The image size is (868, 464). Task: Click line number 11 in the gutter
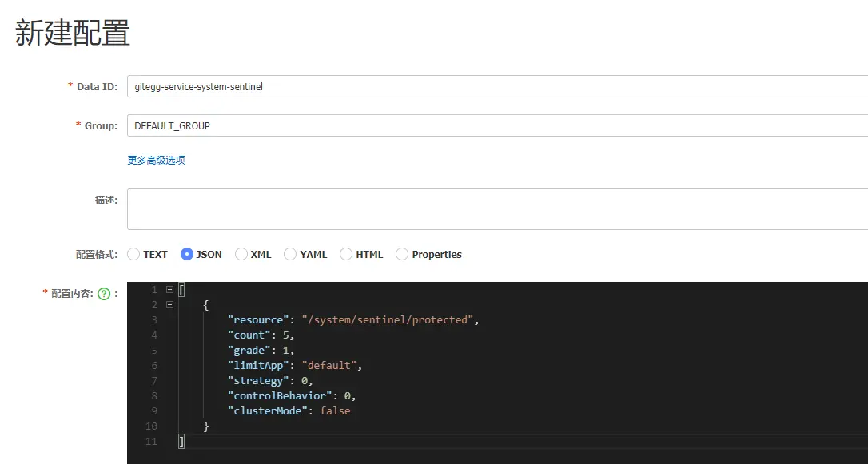(152, 441)
